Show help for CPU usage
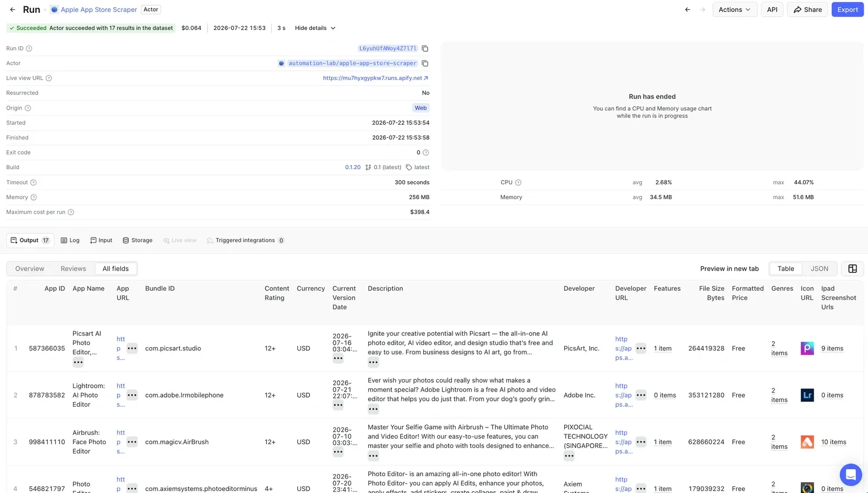Viewport: 868px width, 493px height. pyautogui.click(x=518, y=182)
